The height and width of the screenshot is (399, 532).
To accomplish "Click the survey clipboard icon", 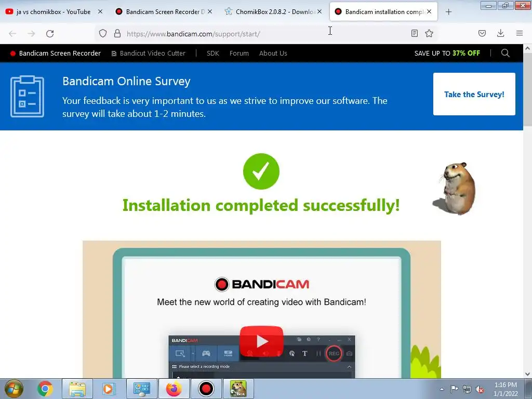I will [x=27, y=96].
